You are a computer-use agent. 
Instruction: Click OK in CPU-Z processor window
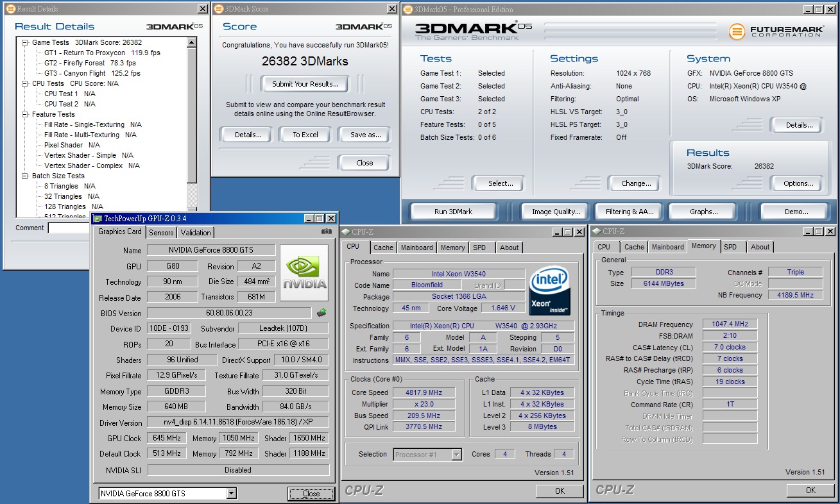click(x=560, y=491)
